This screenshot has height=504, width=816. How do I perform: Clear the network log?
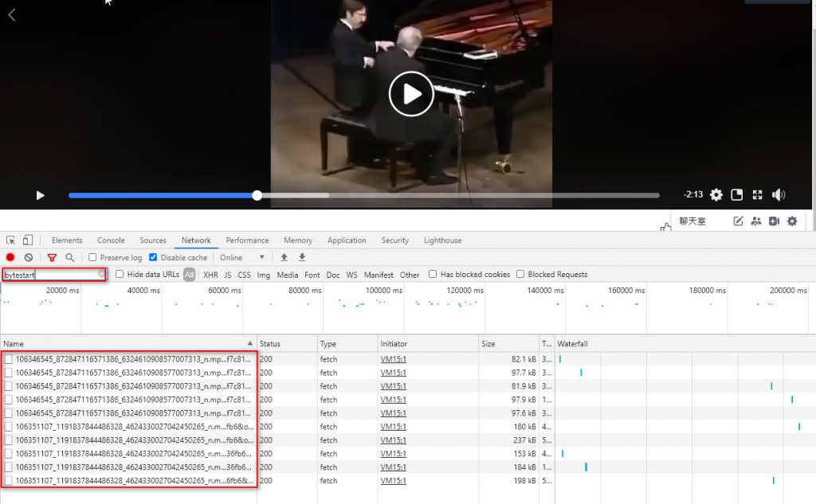pos(29,258)
